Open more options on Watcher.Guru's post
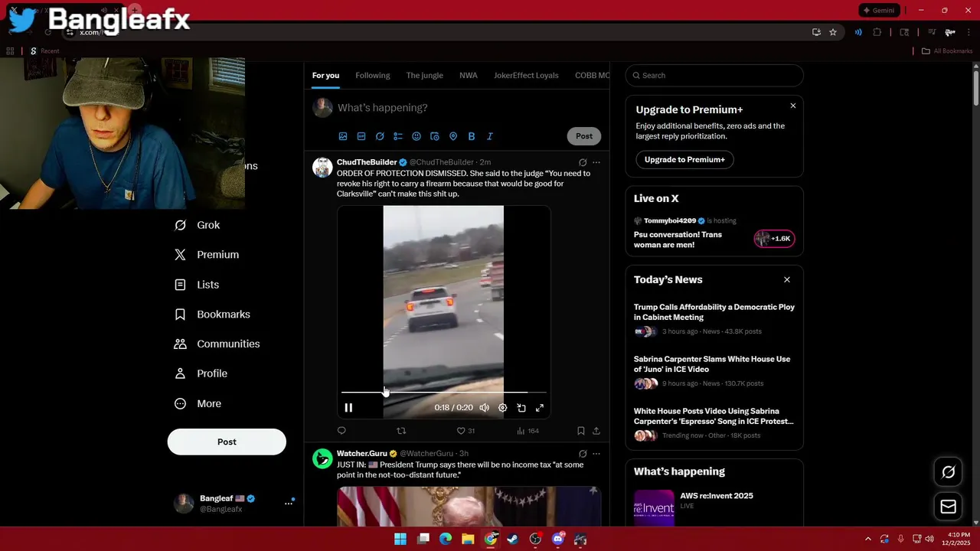The image size is (980, 551). (596, 454)
